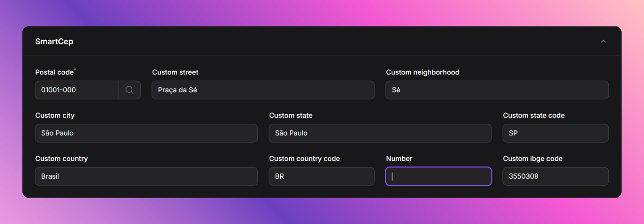Focus the Postal code input containing 01001-000
644x224 pixels.
[x=77, y=90]
